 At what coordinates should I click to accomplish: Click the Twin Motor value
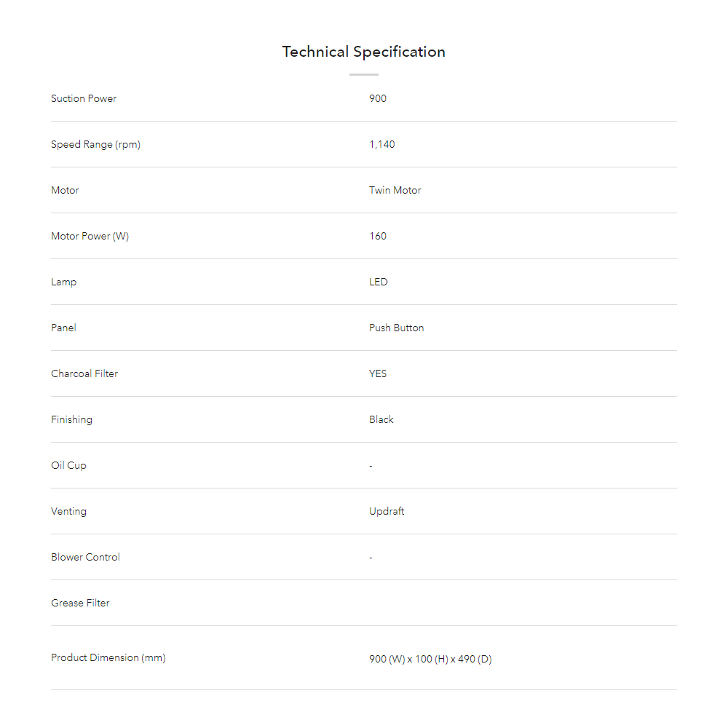[395, 190]
